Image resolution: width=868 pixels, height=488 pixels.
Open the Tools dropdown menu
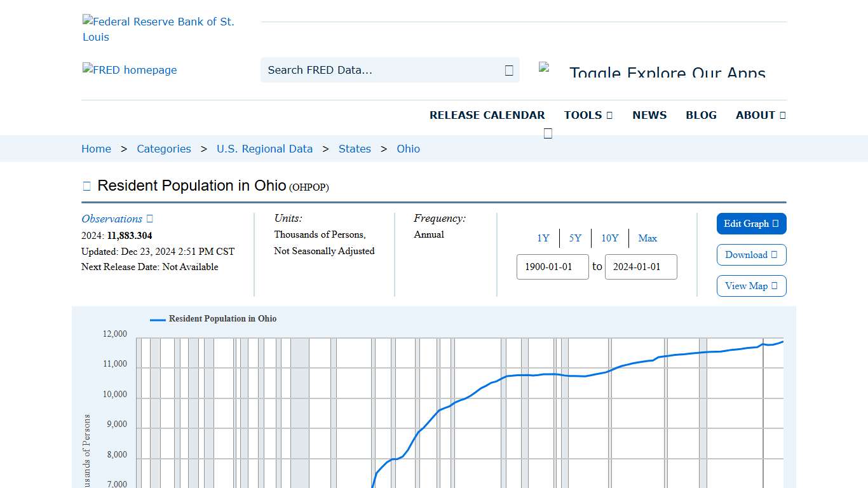(x=588, y=115)
